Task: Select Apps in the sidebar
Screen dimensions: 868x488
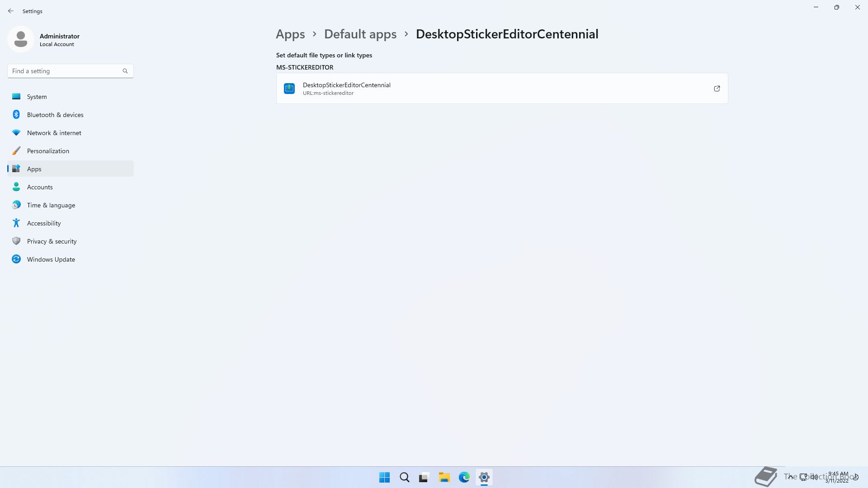Action: (71, 169)
